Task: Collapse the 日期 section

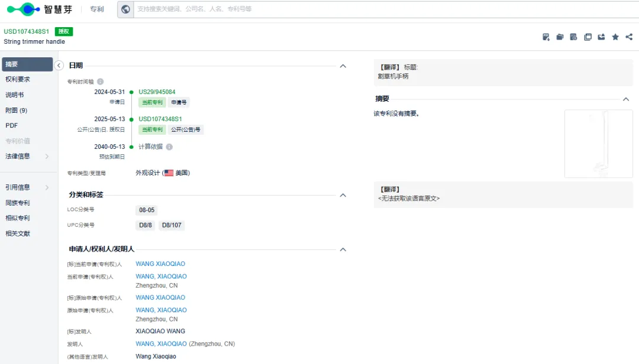Action: click(343, 66)
